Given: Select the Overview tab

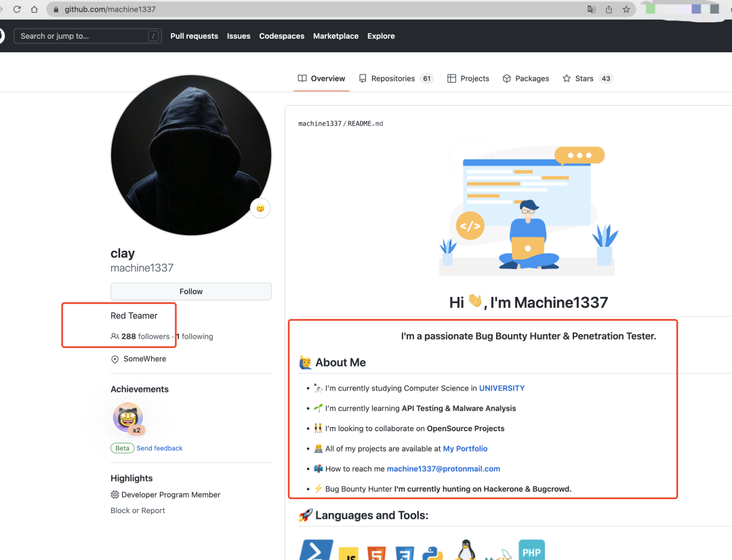Looking at the screenshot, I should pos(322,79).
